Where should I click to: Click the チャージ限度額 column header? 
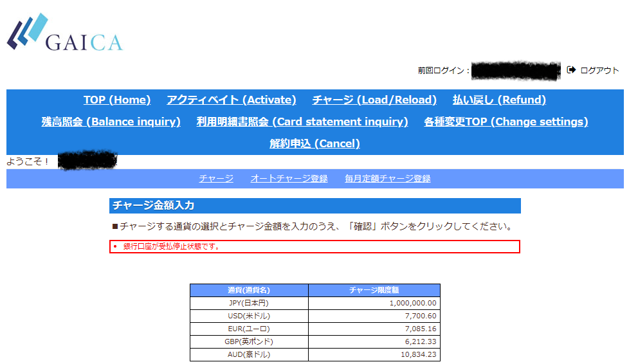coord(374,290)
